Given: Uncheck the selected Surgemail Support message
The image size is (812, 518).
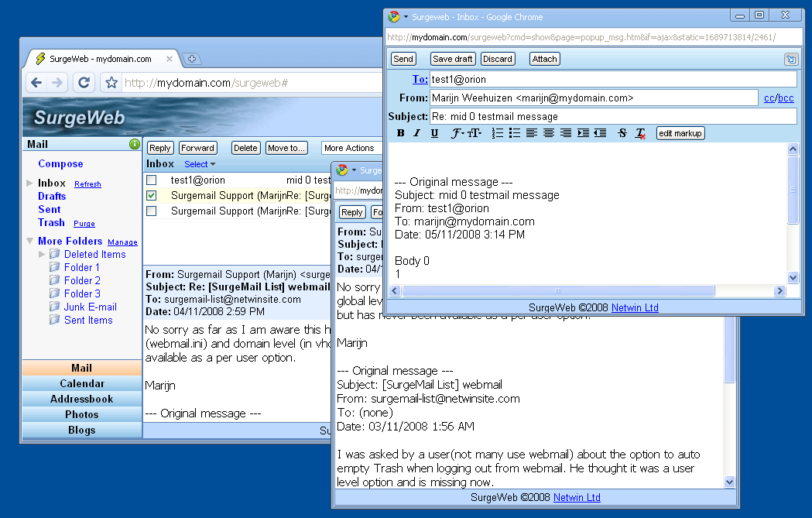Looking at the screenshot, I should click(152, 195).
